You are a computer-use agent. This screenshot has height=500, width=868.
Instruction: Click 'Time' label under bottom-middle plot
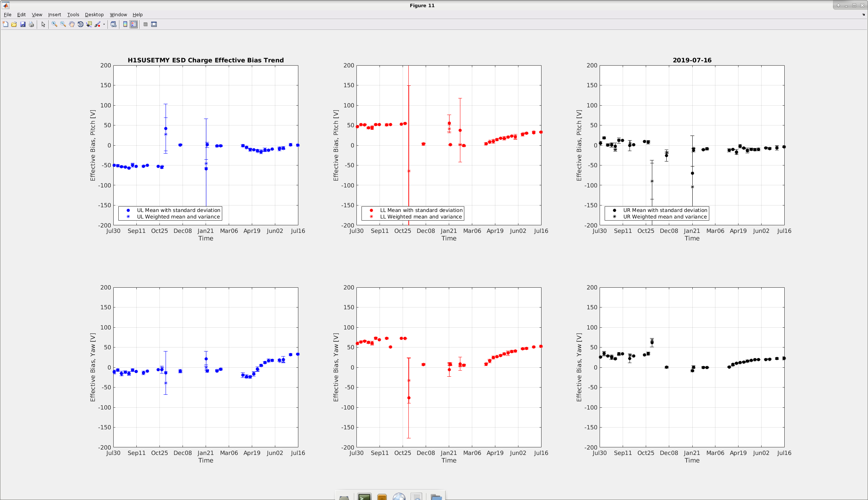tap(449, 460)
